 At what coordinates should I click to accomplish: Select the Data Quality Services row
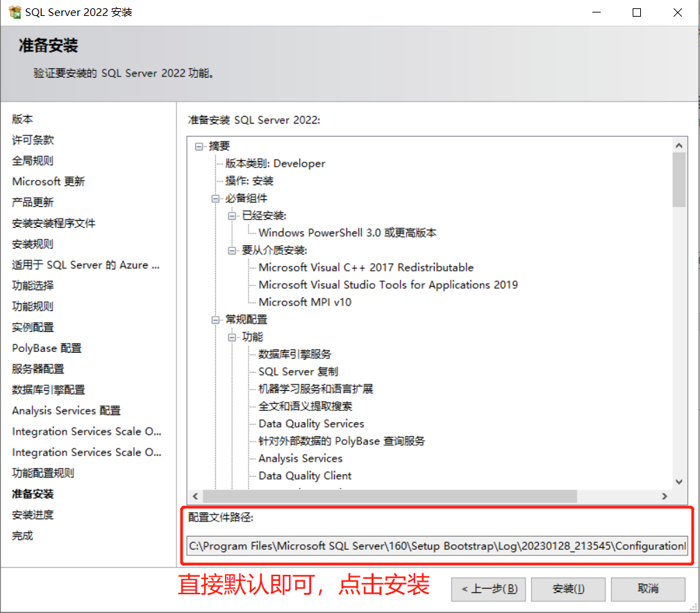(311, 424)
